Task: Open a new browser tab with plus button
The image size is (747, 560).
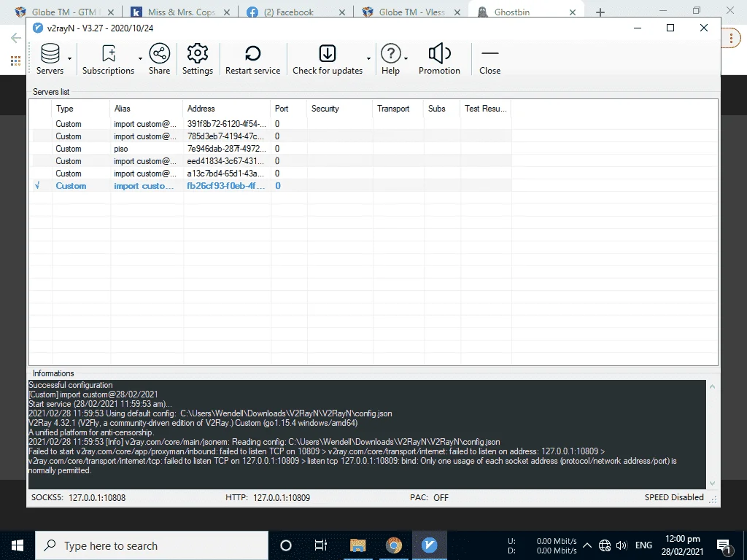Action: (600, 12)
